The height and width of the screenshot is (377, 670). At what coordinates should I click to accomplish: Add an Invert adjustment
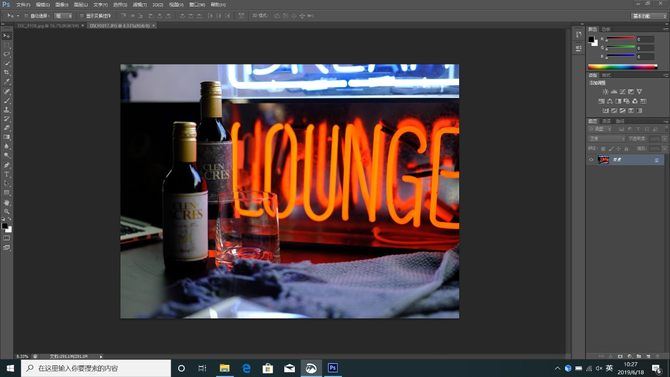click(x=605, y=111)
